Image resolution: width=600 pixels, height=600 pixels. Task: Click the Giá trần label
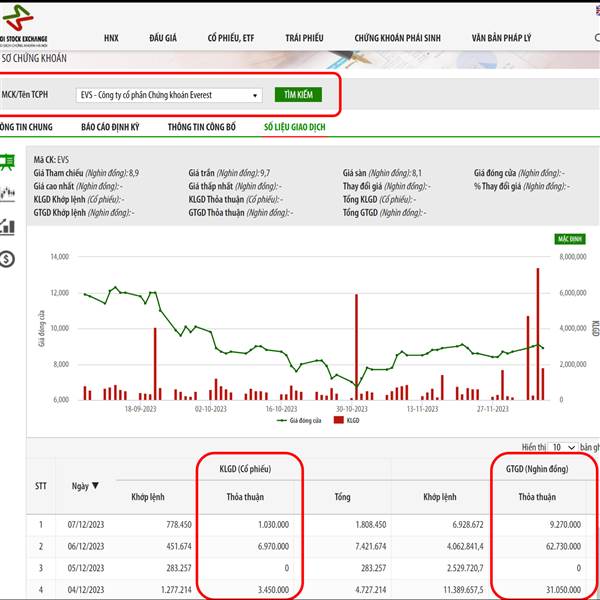pos(201,173)
